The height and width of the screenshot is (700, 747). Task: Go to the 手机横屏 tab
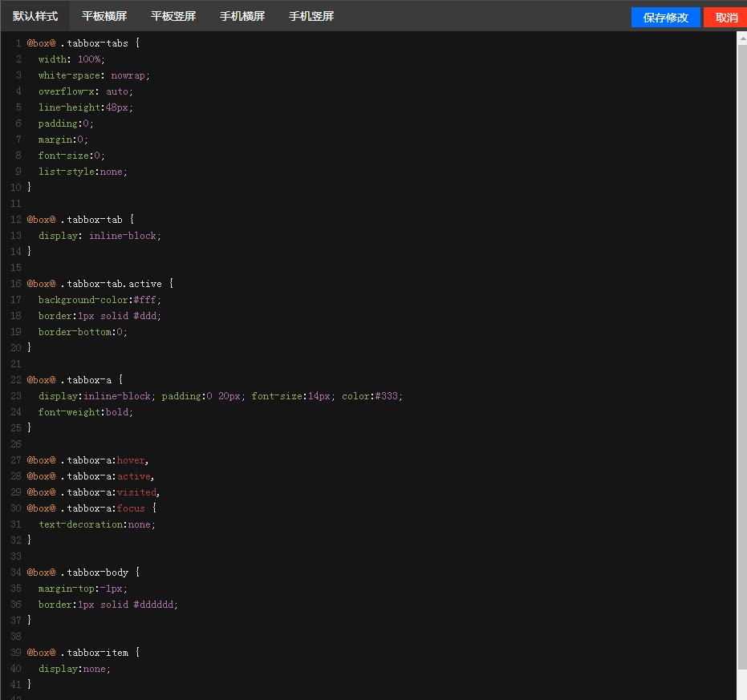(242, 16)
